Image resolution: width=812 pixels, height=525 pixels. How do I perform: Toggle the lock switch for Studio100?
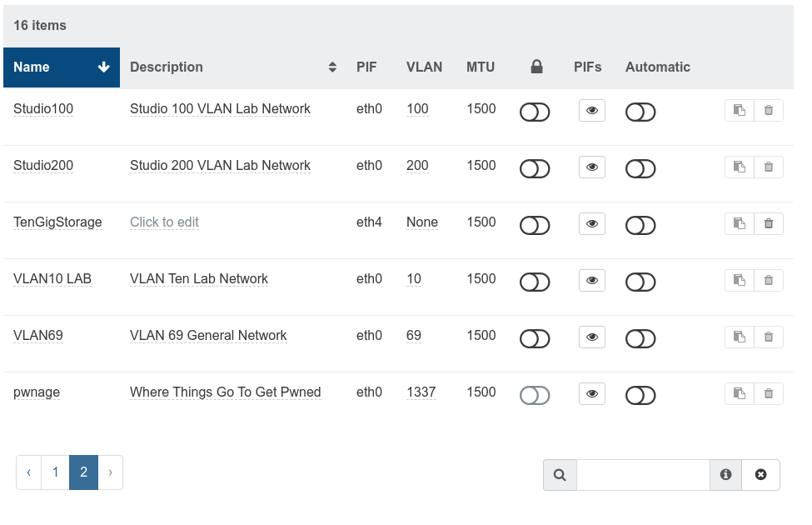[535, 112]
